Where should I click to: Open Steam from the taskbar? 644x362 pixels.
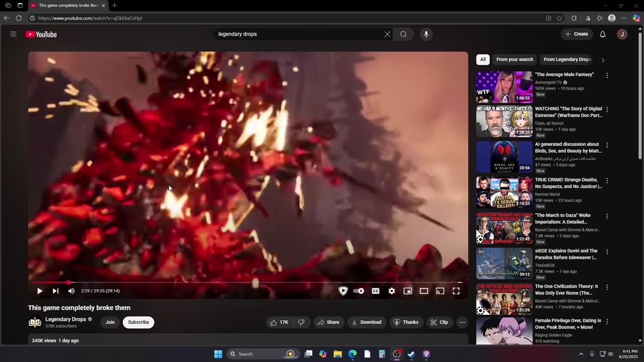tap(412, 354)
